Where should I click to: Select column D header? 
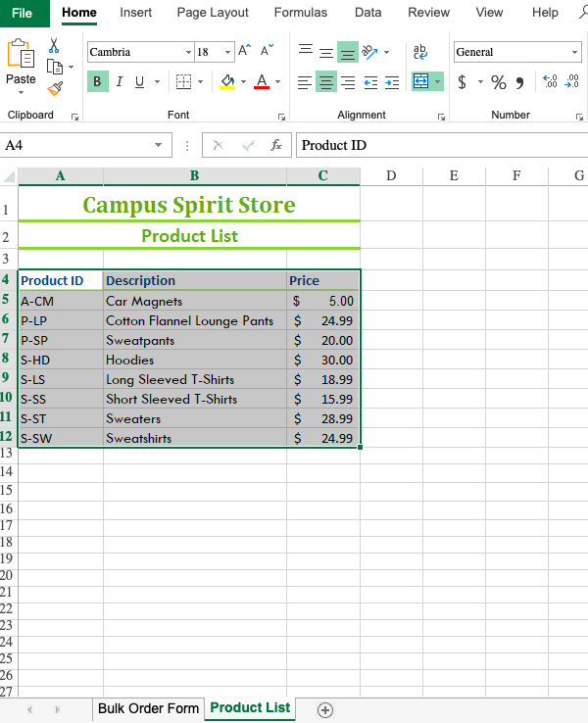tap(391, 175)
